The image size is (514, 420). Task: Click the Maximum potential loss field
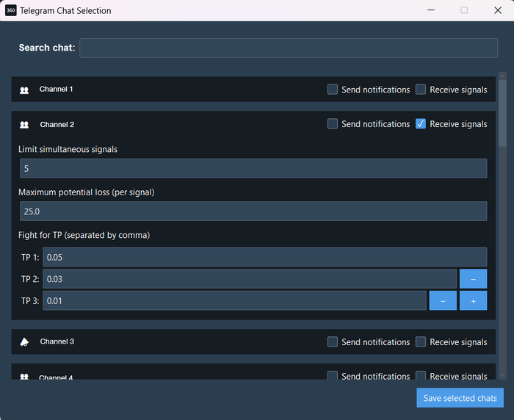pos(253,211)
